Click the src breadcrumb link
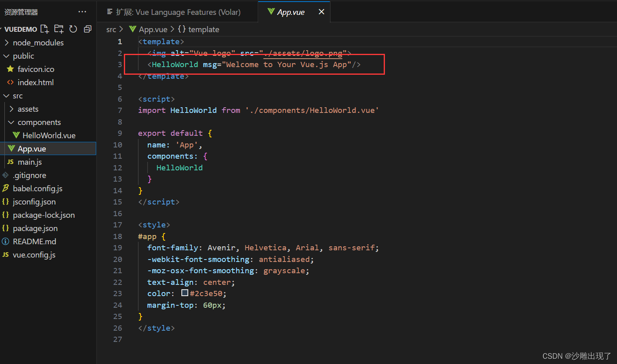617x364 pixels. [111, 29]
